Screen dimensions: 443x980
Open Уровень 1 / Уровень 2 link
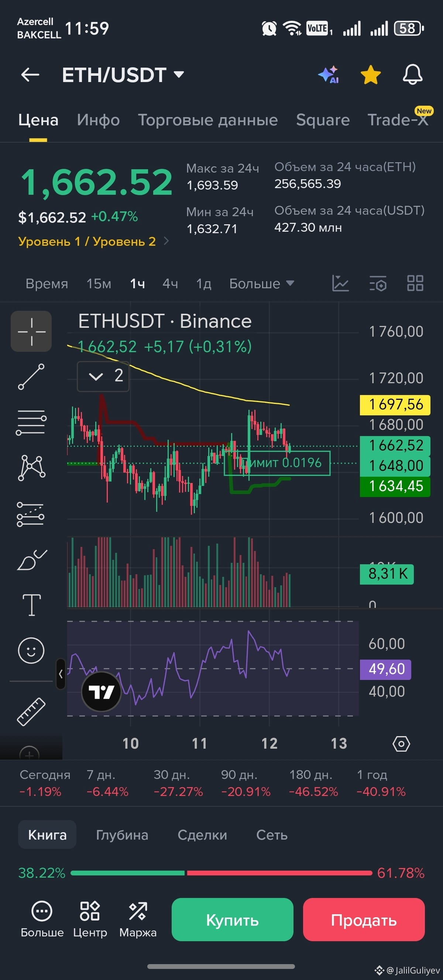tap(93, 242)
